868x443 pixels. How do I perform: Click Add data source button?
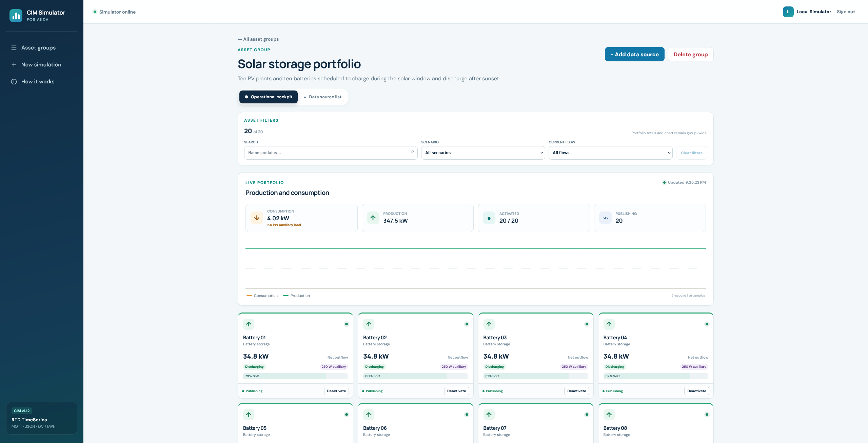point(634,54)
